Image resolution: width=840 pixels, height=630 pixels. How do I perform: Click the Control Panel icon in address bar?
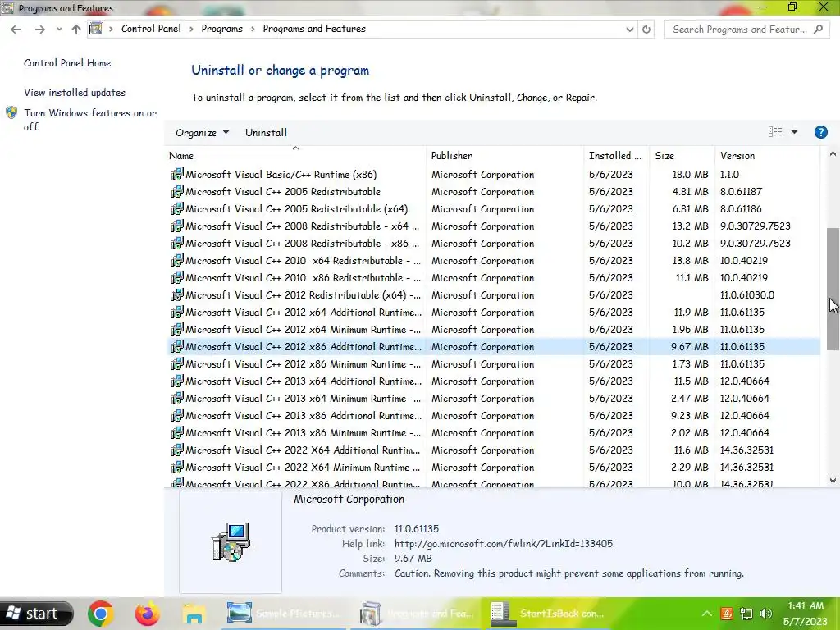(x=95, y=29)
